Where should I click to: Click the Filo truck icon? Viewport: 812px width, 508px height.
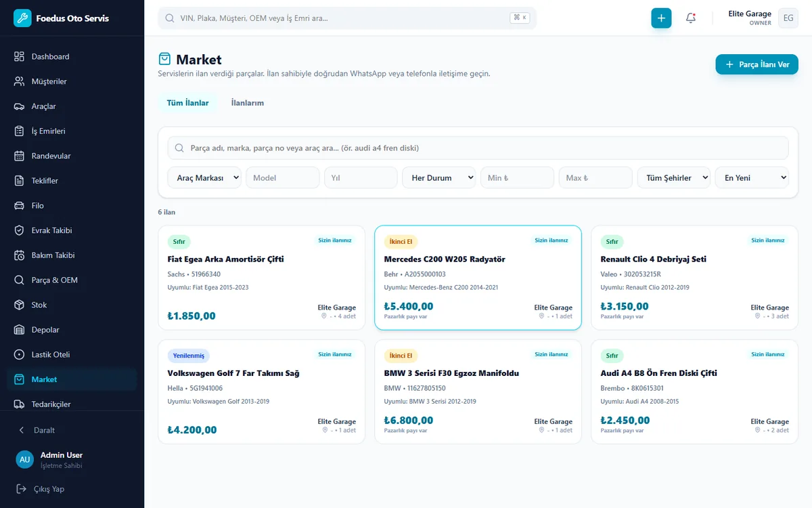tap(19, 206)
